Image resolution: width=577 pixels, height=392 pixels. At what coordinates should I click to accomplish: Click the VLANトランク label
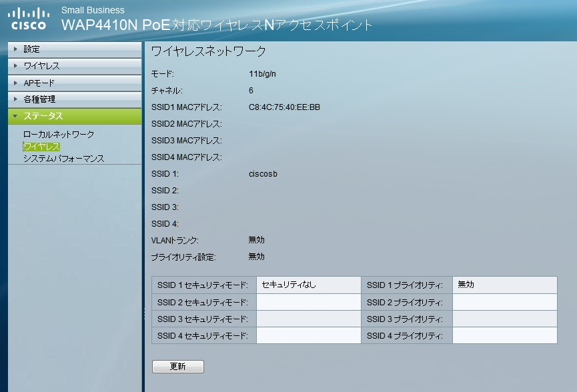click(x=175, y=241)
